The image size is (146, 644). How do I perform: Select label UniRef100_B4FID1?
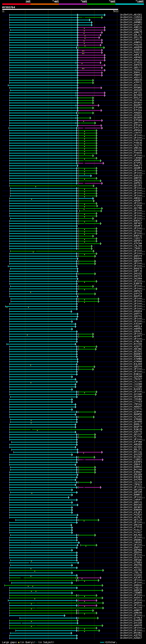pyautogui.click(x=131, y=93)
